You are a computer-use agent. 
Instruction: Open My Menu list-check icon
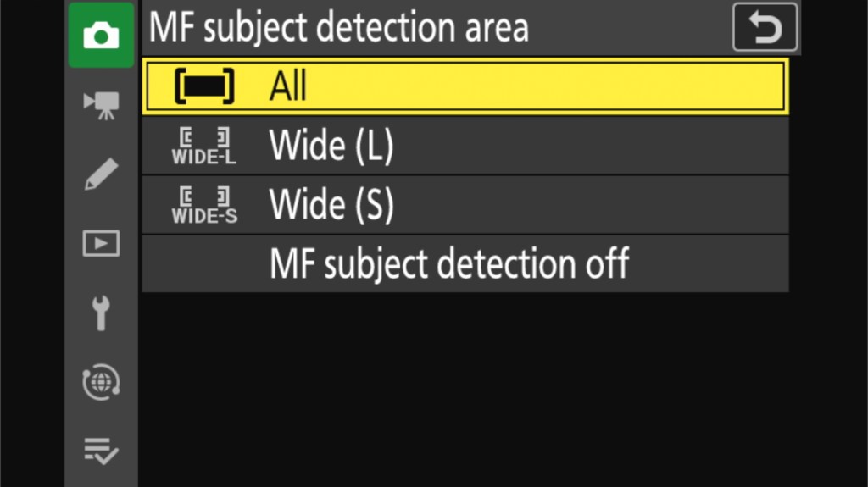pyautogui.click(x=101, y=451)
